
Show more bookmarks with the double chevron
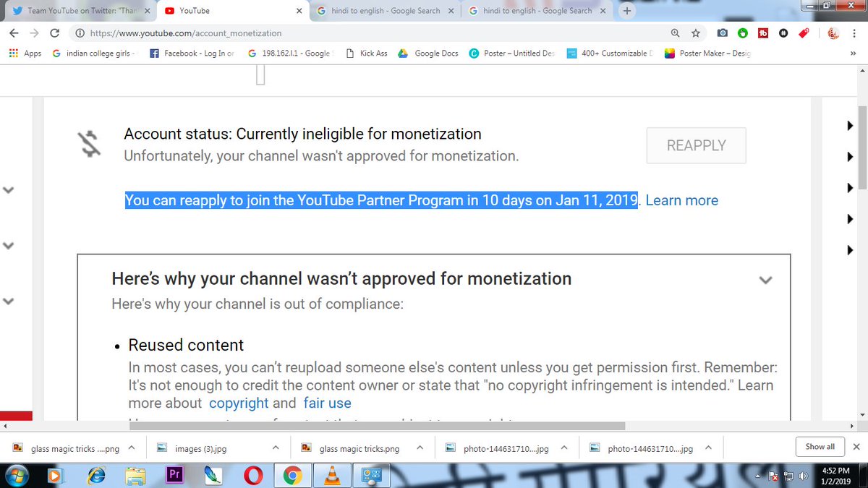[x=852, y=53]
